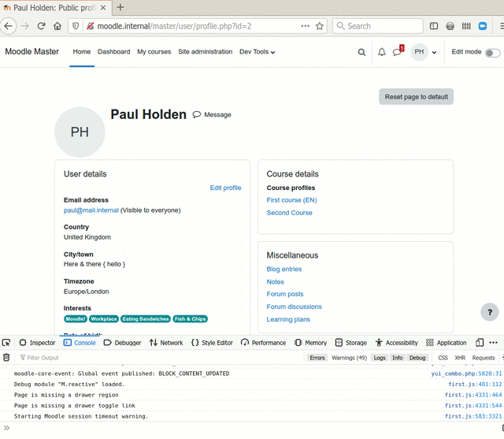Image resolution: width=504 pixels, height=439 pixels.
Task: Click the Workplace interest tag
Action: click(104, 319)
